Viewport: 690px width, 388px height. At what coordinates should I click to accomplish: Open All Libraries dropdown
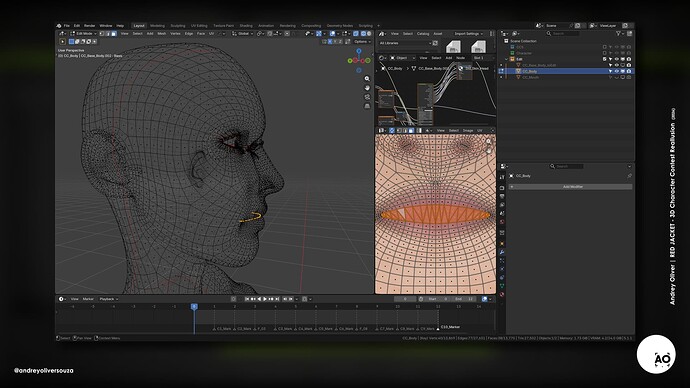405,43
